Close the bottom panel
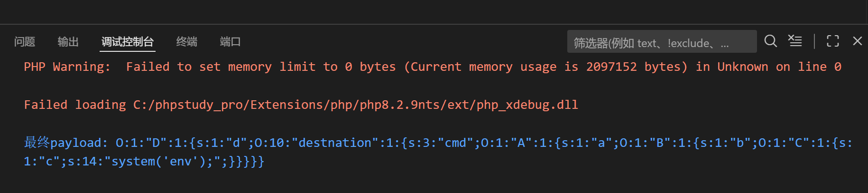868x193 pixels. click(x=857, y=41)
